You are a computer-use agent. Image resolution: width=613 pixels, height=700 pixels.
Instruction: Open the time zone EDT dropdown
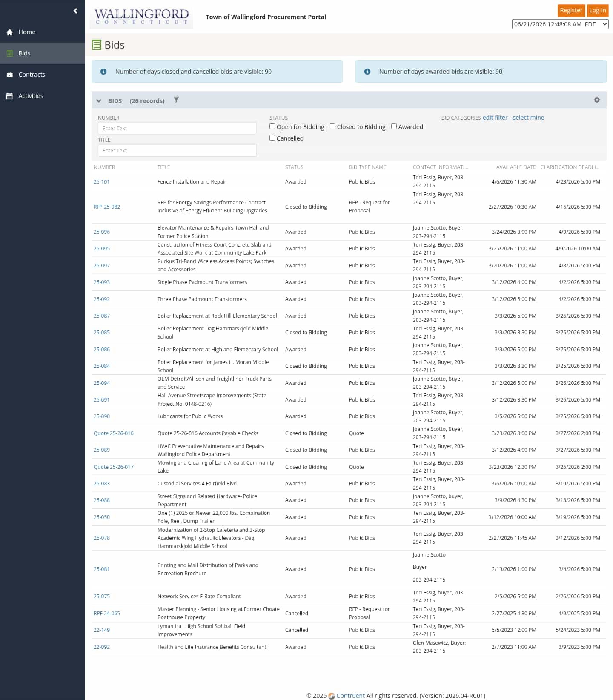coord(560,24)
